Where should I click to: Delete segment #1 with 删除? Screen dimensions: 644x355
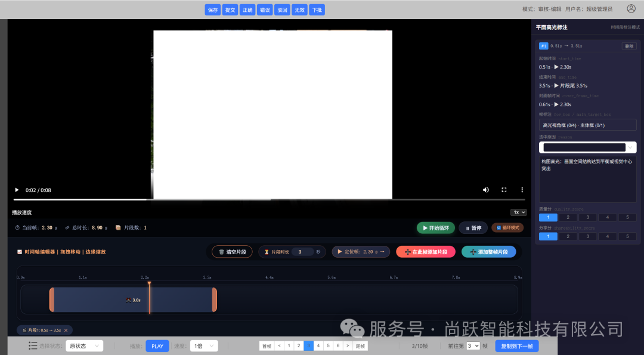(x=629, y=46)
